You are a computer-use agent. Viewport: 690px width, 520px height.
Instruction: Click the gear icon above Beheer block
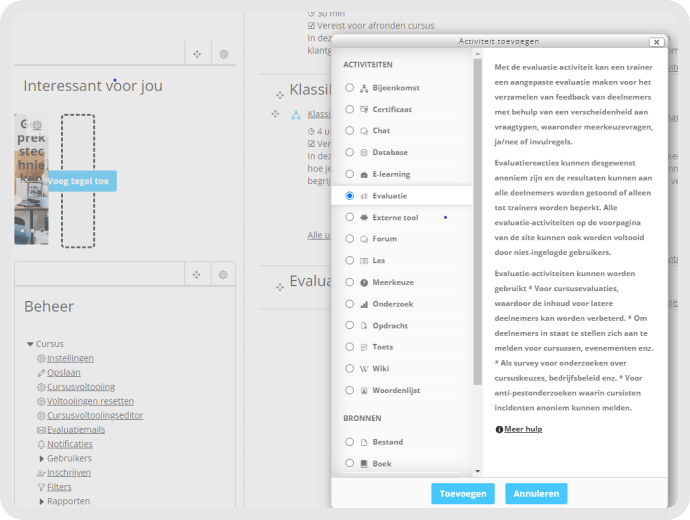223,275
